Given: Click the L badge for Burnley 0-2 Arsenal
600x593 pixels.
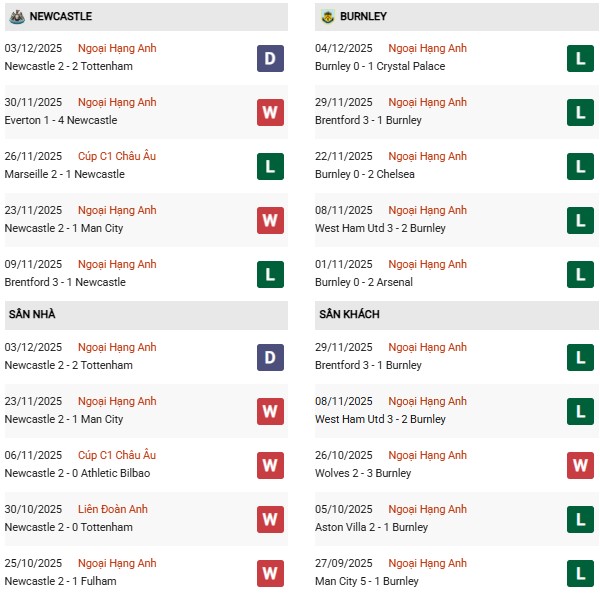Looking at the screenshot, I should (x=581, y=274).
